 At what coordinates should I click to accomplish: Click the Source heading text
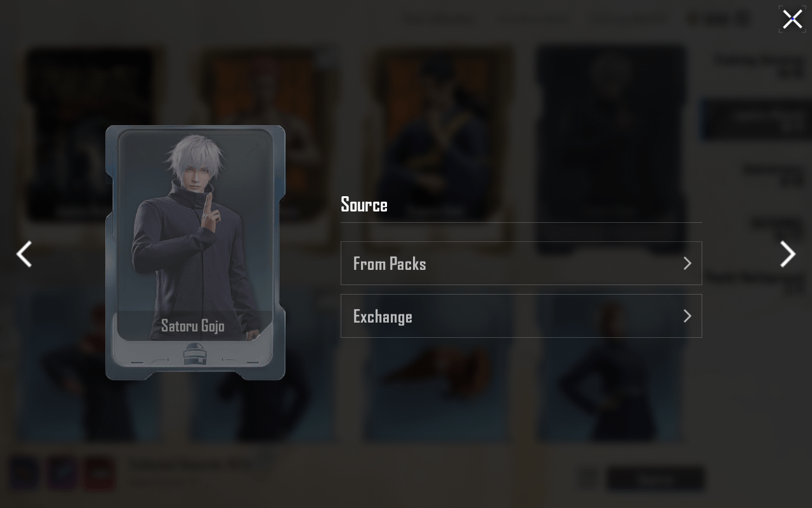pos(364,204)
